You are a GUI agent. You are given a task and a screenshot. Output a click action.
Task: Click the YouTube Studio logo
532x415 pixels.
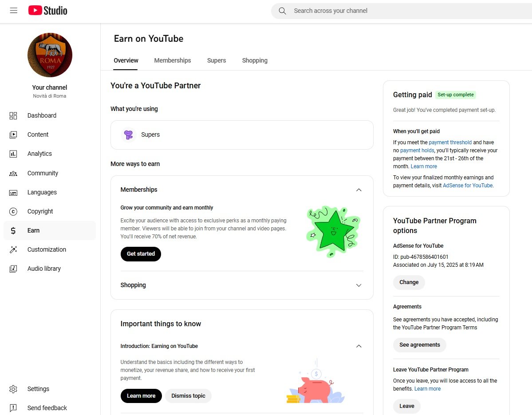(x=47, y=11)
